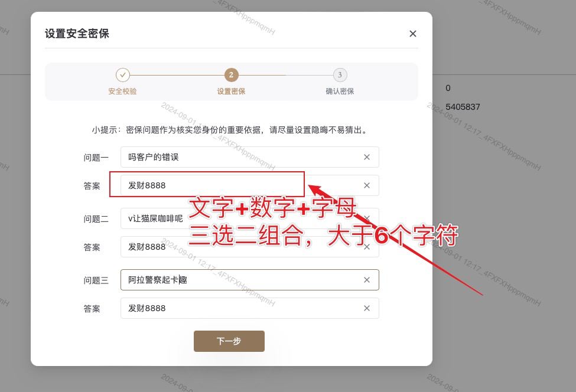This screenshot has height=392, width=576.
Task: Click the 小提示 hint text
Action: 230,130
